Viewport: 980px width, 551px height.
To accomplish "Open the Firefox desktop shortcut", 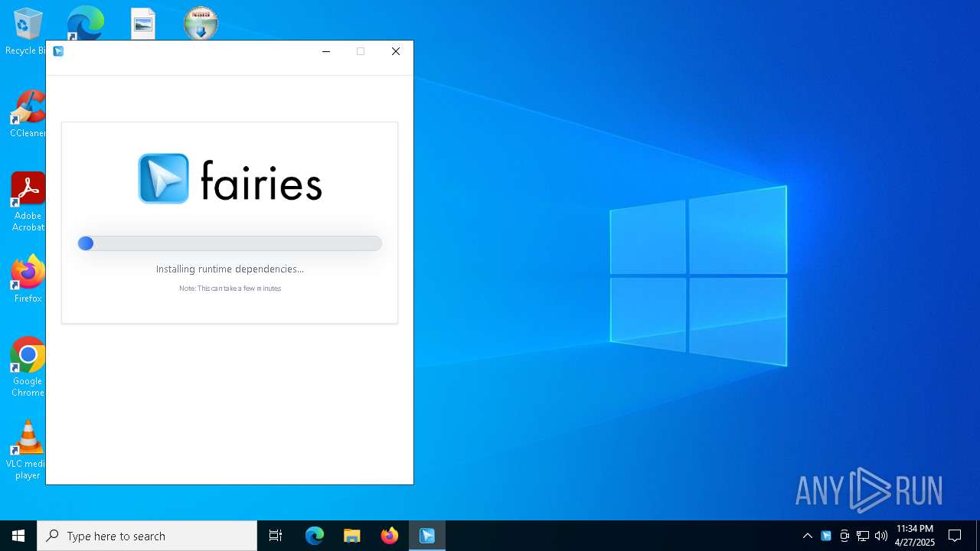I will pyautogui.click(x=28, y=279).
